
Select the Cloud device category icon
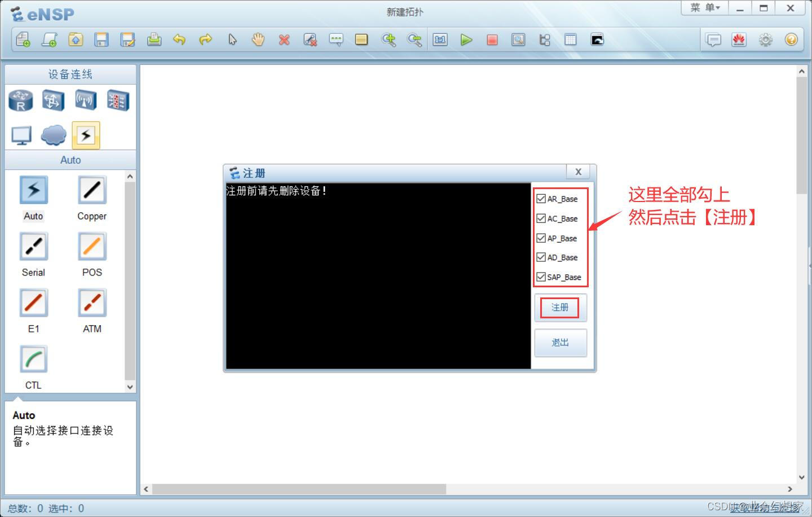tap(54, 135)
